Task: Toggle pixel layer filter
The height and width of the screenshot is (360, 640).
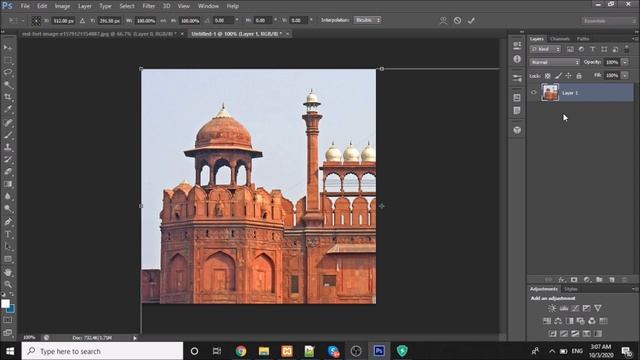Action: pyautogui.click(x=570, y=49)
